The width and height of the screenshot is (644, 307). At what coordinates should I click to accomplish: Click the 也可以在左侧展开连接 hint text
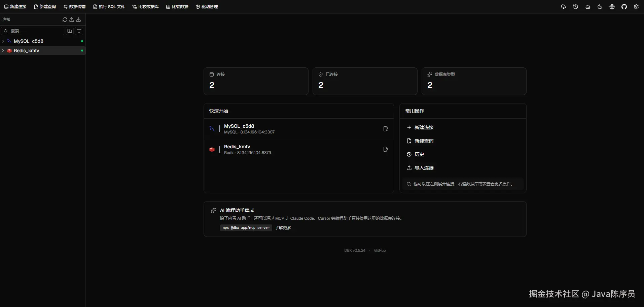463,184
